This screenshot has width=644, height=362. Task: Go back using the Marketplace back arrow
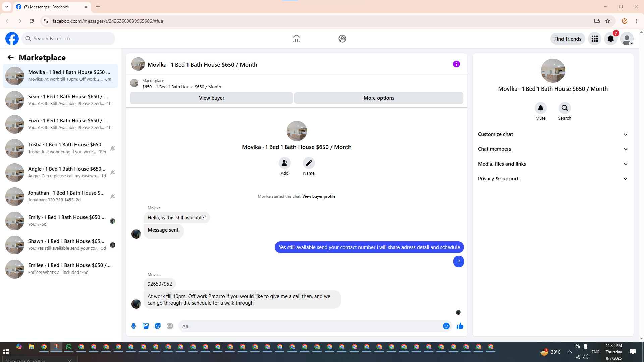(x=11, y=57)
